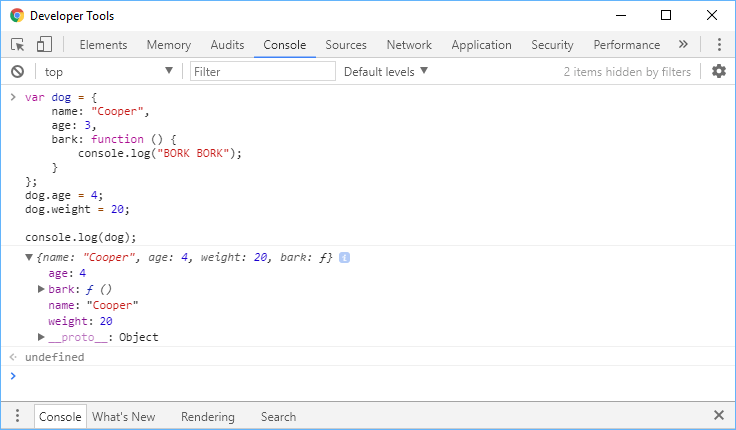Viewport: 736px width, 430px height.
Task: Open the Search drawer tab
Action: point(278,416)
